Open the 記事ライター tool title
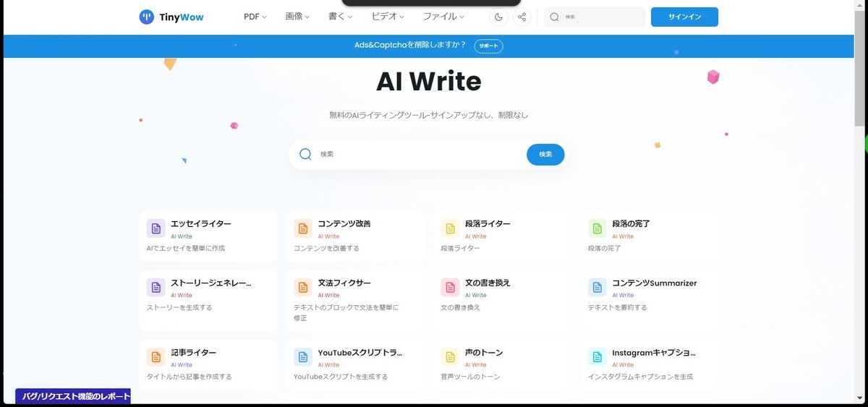This screenshot has height=407, width=868. [x=193, y=352]
